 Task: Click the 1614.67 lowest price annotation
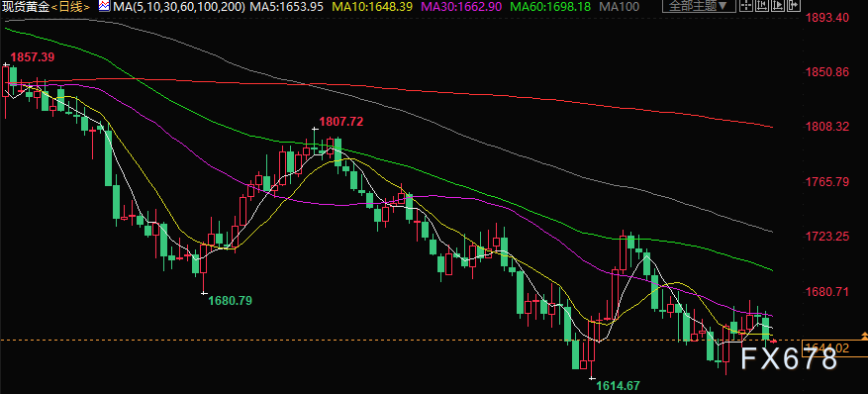click(619, 386)
